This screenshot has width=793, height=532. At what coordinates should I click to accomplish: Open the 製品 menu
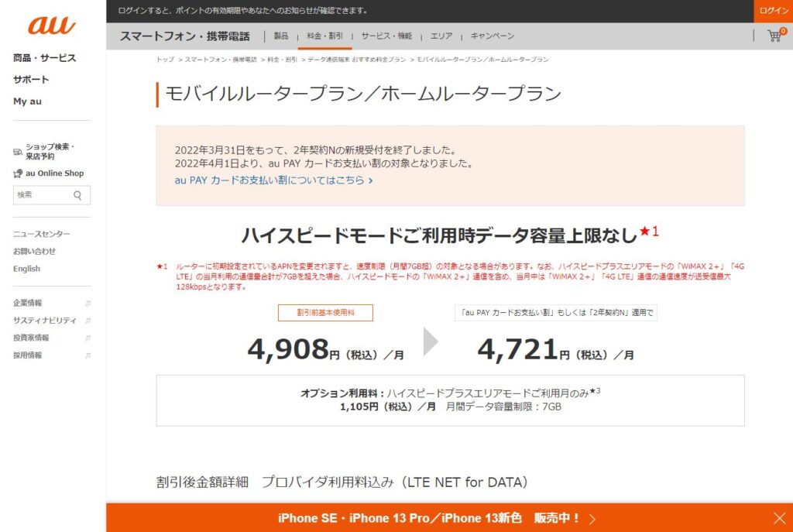tap(280, 36)
